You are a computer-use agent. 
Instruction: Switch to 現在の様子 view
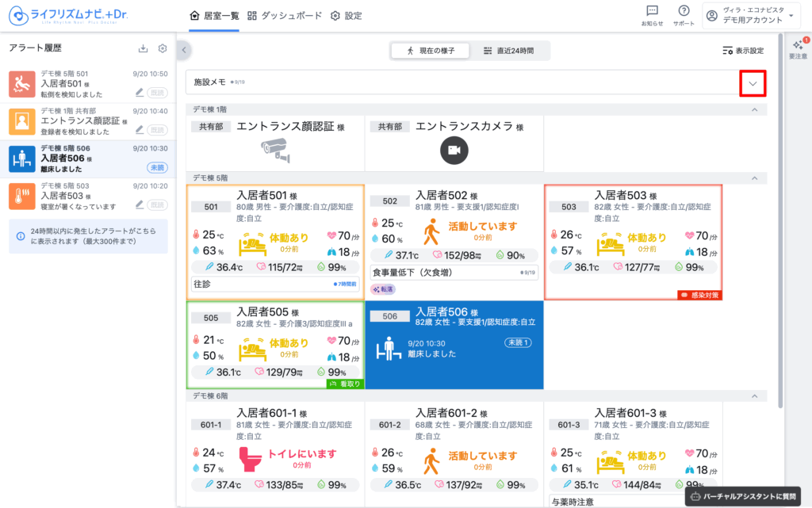(430, 51)
